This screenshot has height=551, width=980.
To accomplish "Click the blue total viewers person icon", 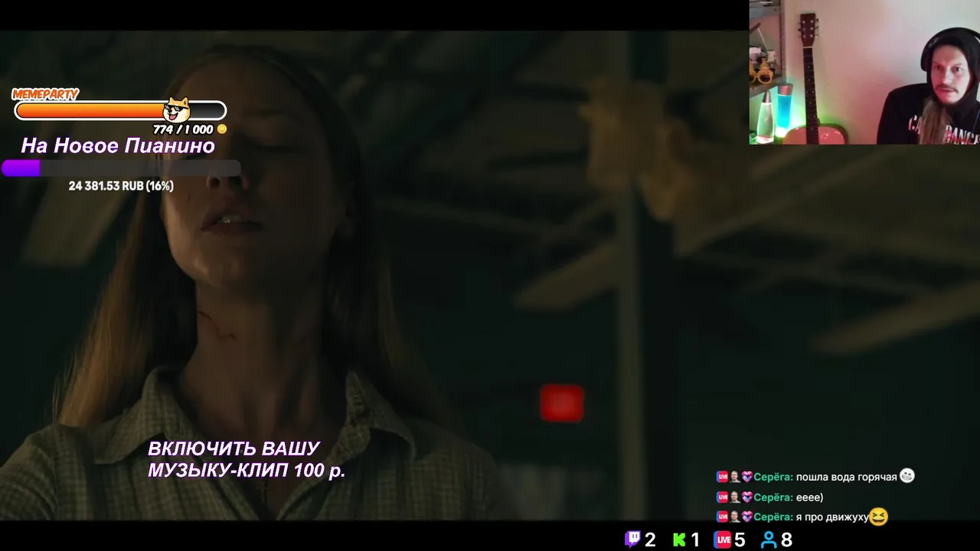I will coord(769,540).
